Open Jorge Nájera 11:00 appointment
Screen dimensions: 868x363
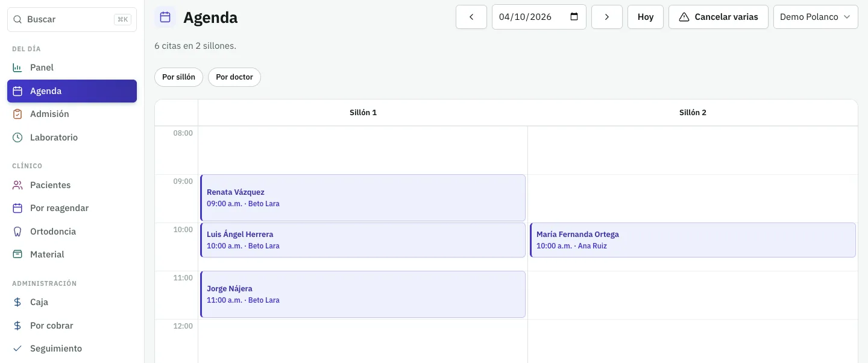click(363, 294)
